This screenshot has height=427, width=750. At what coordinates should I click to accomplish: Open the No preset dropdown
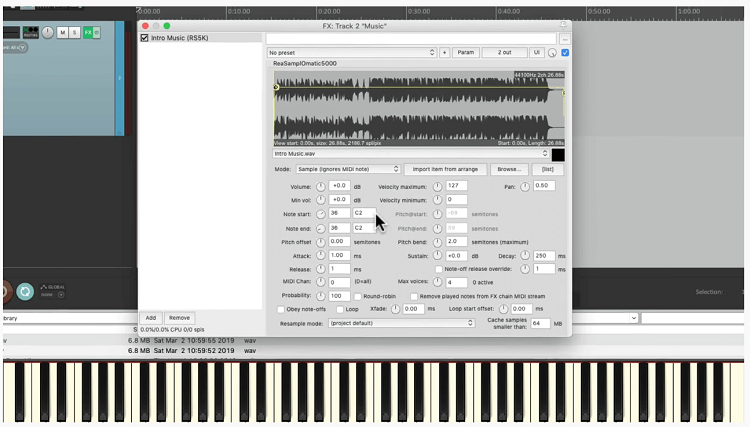pyautogui.click(x=352, y=53)
